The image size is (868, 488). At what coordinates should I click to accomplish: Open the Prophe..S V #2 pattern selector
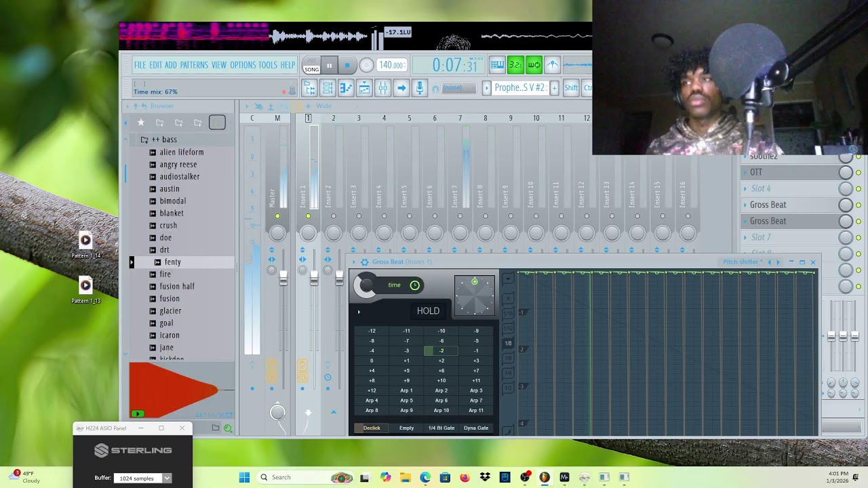[520, 87]
